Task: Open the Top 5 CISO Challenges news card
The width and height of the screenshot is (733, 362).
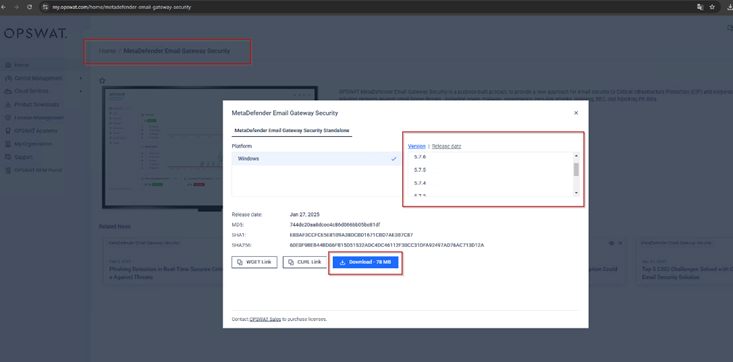Action: (684, 261)
